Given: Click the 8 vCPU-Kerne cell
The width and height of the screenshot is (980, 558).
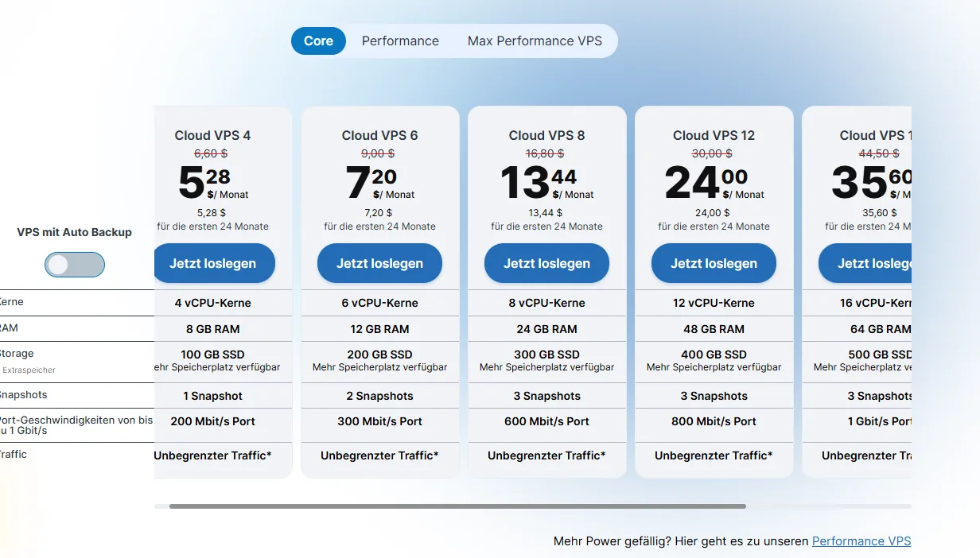Looking at the screenshot, I should click(x=546, y=303).
